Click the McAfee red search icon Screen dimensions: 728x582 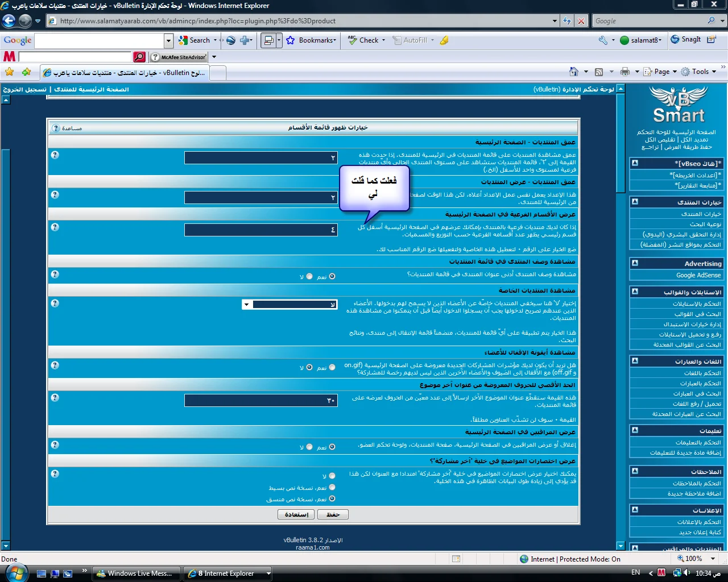click(x=139, y=57)
